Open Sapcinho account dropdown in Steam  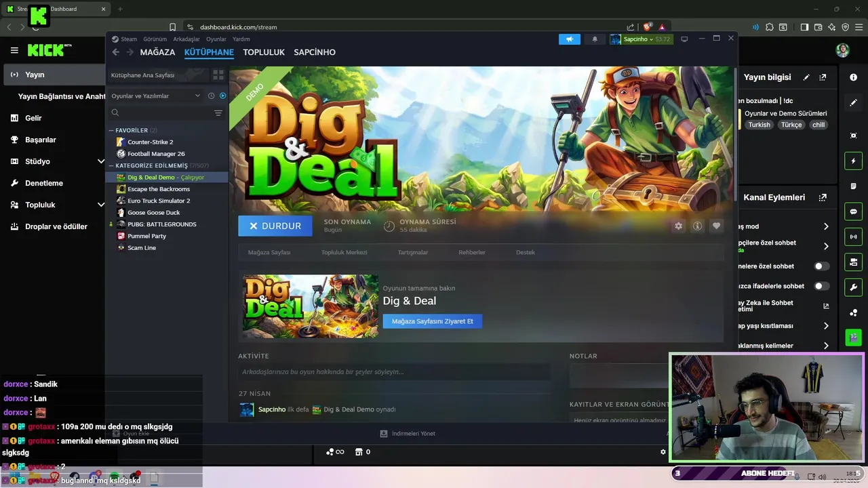pyautogui.click(x=640, y=39)
